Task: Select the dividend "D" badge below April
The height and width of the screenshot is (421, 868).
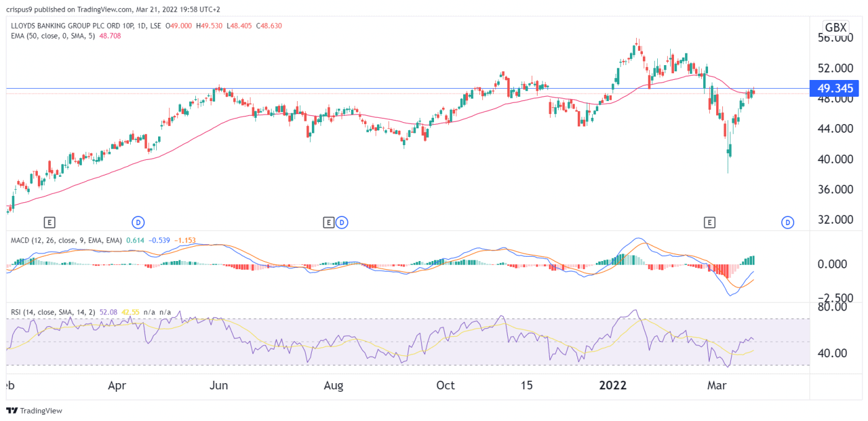Action: (138, 222)
